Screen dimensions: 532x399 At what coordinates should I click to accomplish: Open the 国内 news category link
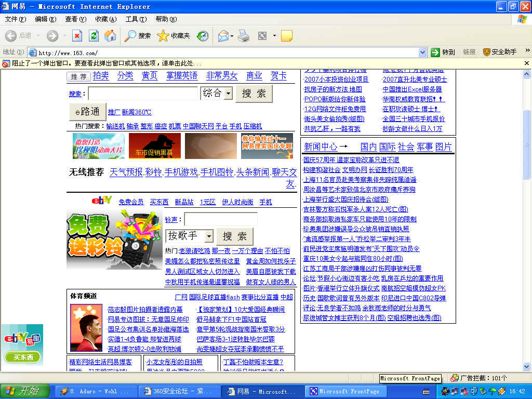coord(368,147)
